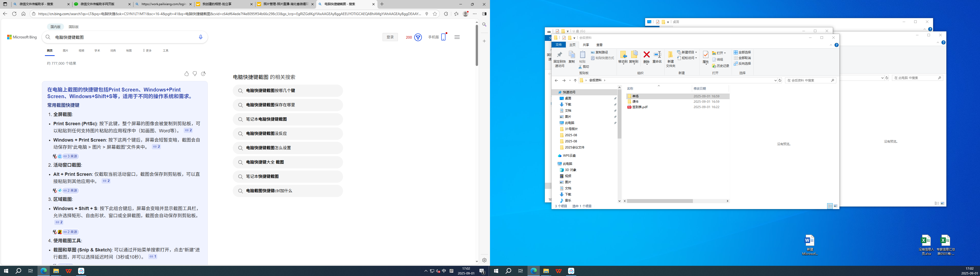Switch Bing to 国际版

(73, 27)
